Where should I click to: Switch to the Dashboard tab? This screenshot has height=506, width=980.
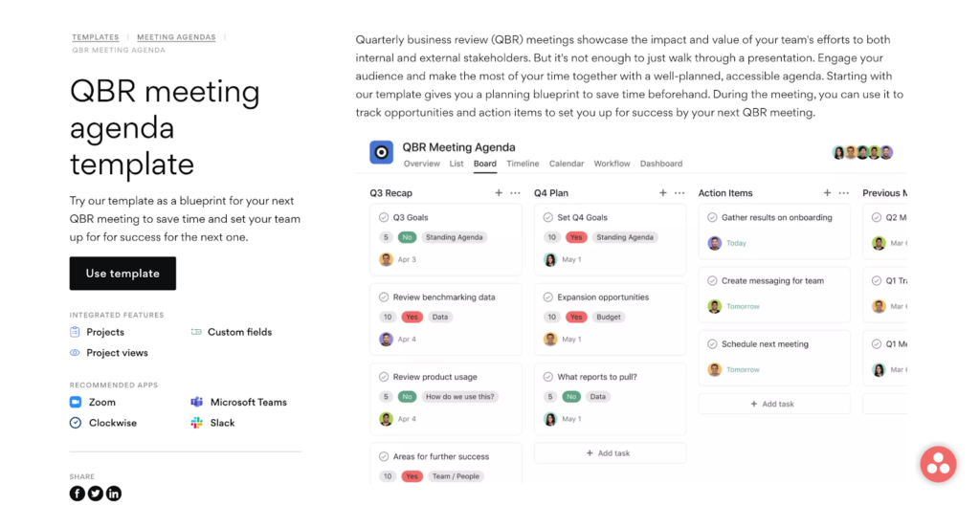pos(661,164)
